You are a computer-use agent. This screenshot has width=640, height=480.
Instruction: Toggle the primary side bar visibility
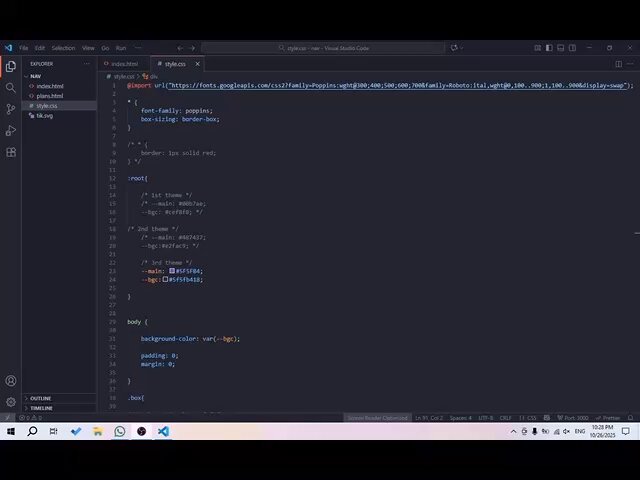(x=549, y=48)
